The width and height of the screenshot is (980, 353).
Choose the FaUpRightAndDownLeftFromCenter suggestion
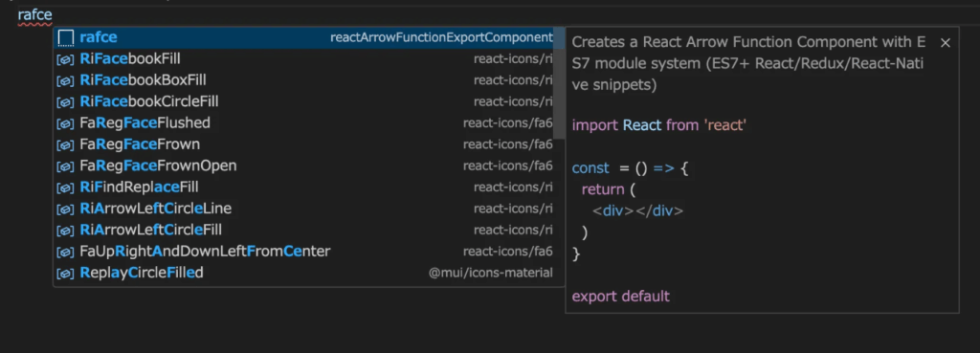[303, 252]
